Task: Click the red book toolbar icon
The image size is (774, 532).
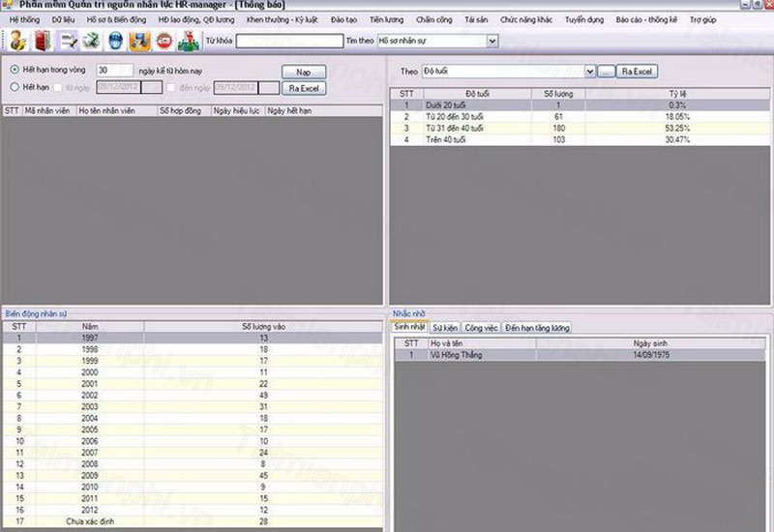Action: 43,41
